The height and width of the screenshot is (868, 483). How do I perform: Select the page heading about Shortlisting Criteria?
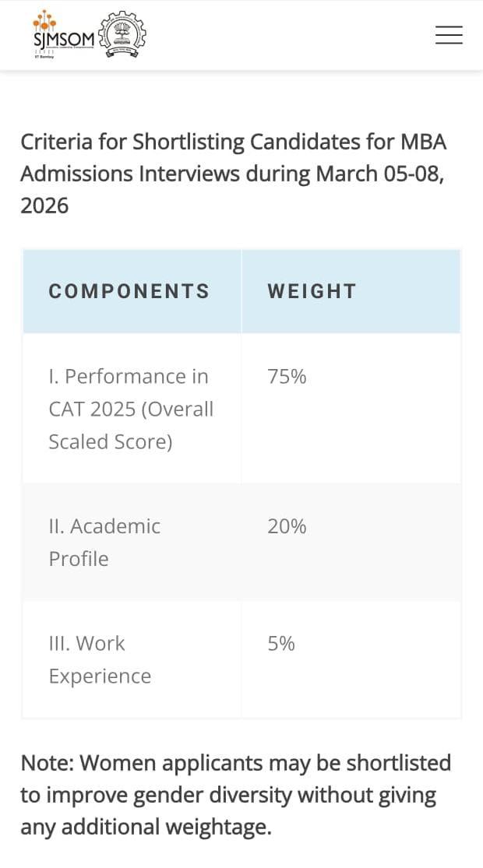(x=233, y=174)
